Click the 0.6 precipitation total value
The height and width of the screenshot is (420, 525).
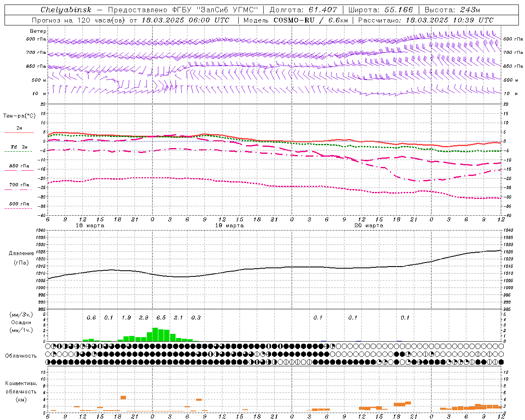click(x=91, y=317)
